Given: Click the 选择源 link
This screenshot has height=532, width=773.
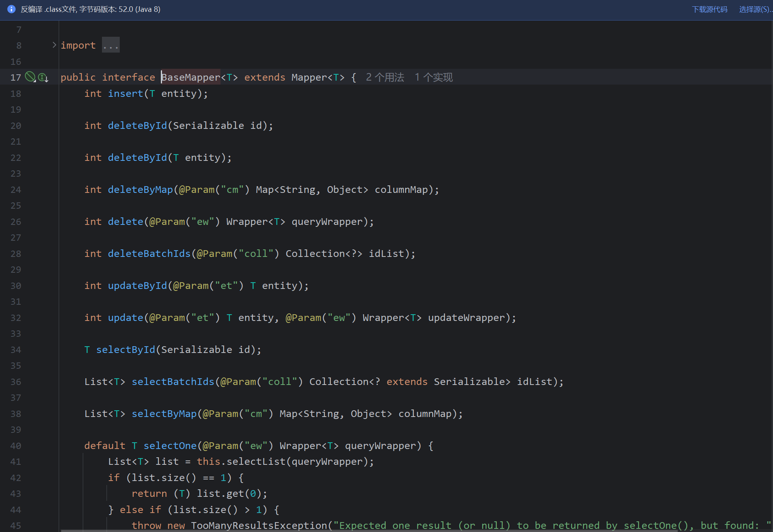Looking at the screenshot, I should coord(755,9).
